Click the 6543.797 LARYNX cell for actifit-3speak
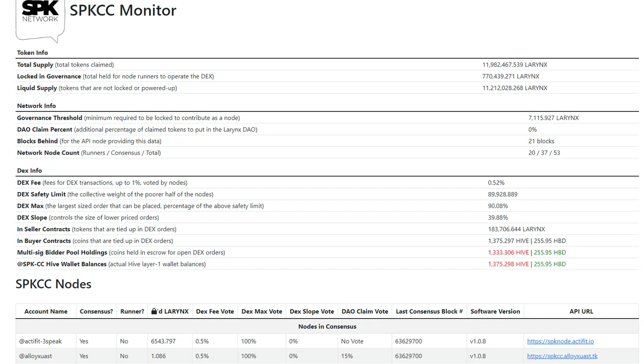Screen dimensions: 644x364 (170, 341)
